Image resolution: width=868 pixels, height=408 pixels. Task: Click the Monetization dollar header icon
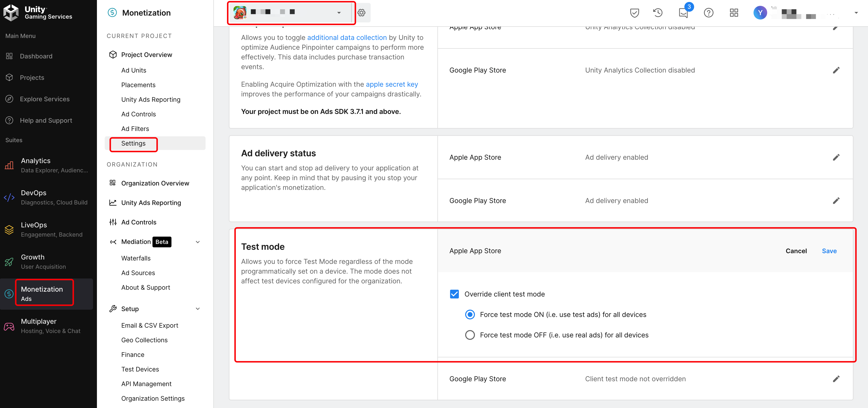tap(112, 13)
